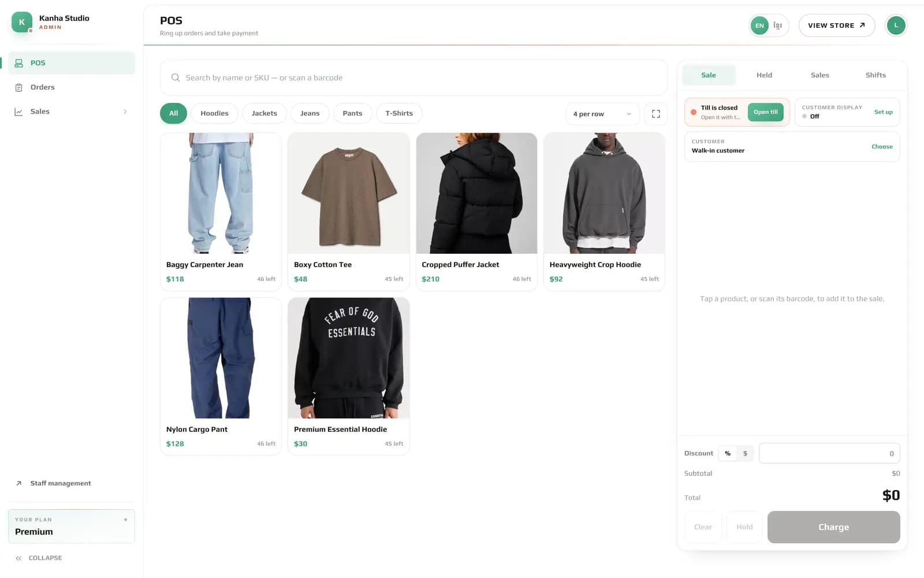Click the Open till button
Screen dimensions: 924x578
pos(765,112)
